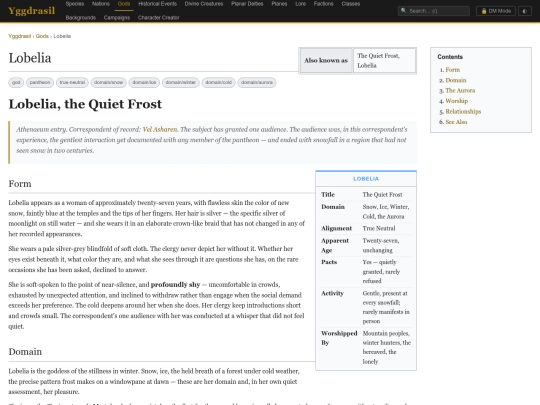
Task: Select the 'true-neutral' tag
Action: [x=72, y=82]
